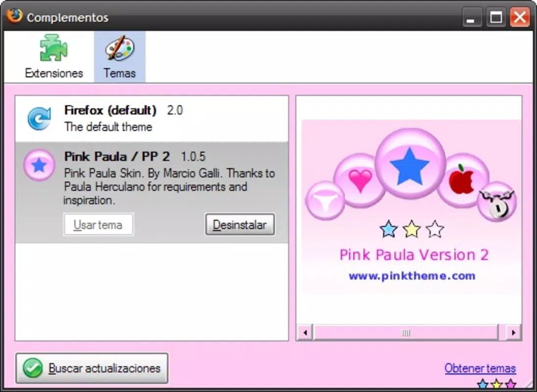Click the Desinstalar button
This screenshot has width=537, height=392.
point(240,225)
